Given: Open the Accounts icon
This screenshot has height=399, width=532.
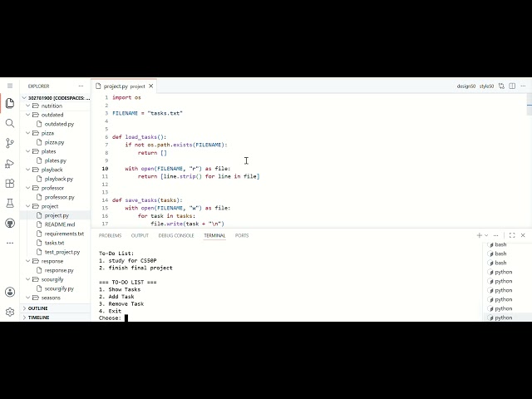Looking at the screenshot, I should [x=10, y=292].
